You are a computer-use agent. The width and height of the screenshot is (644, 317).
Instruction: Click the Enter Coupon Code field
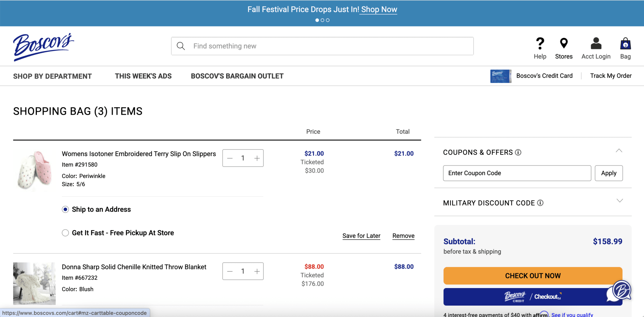(517, 173)
